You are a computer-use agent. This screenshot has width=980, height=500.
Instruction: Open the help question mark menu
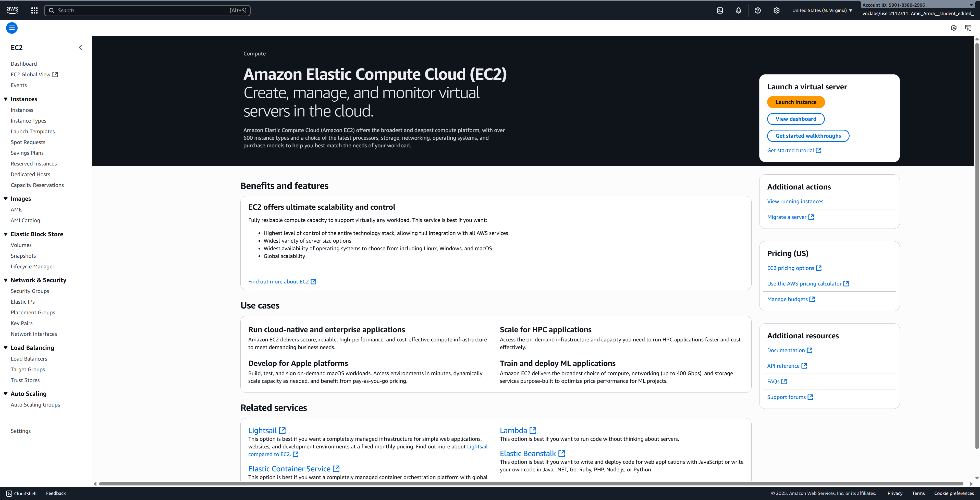pyautogui.click(x=757, y=11)
